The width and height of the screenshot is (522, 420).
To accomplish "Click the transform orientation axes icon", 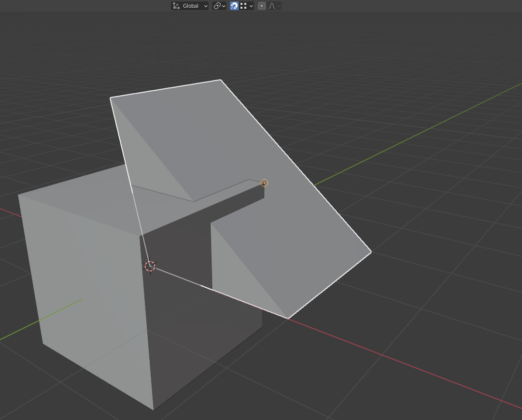I will 176,6.
